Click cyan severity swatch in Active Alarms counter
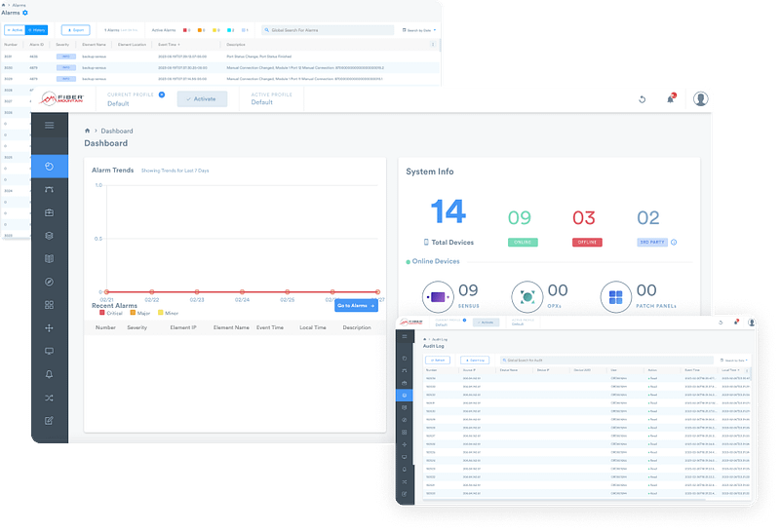 tap(229, 30)
